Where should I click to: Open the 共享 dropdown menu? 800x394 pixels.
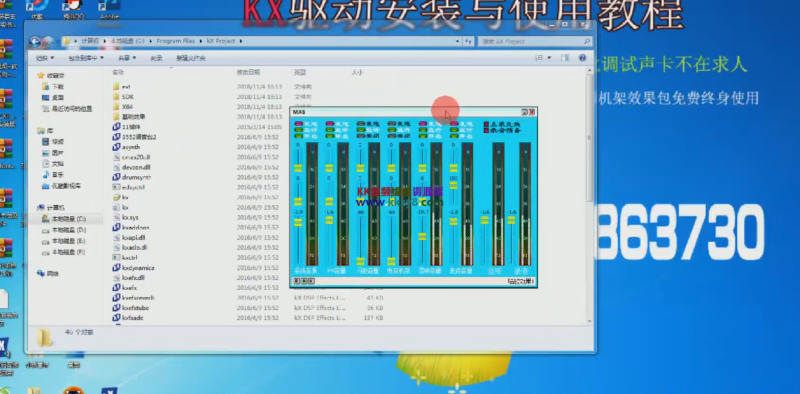click(x=127, y=58)
